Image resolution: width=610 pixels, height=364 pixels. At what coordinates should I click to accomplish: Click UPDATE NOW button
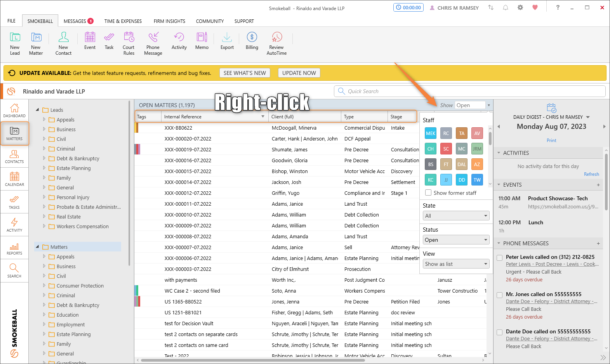tap(299, 73)
